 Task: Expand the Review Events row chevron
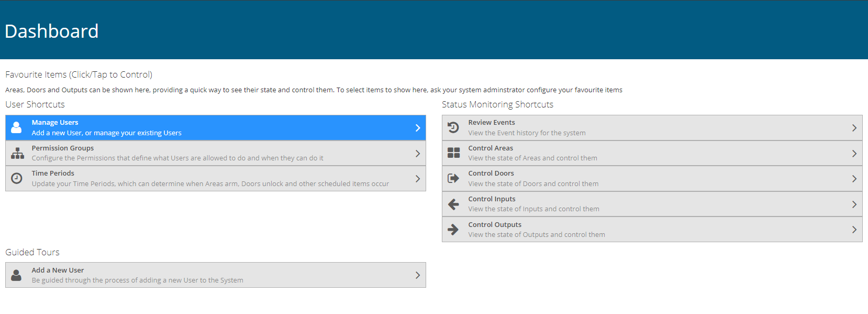click(x=854, y=128)
